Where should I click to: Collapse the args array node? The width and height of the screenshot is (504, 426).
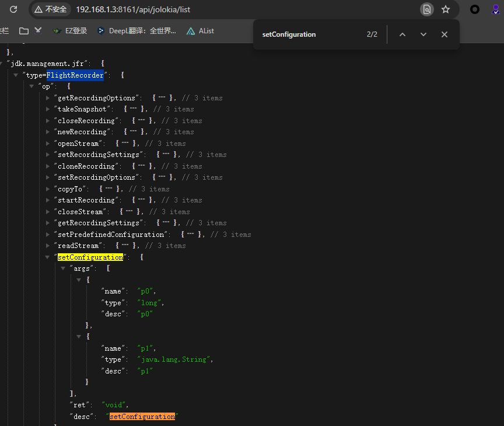click(x=63, y=268)
